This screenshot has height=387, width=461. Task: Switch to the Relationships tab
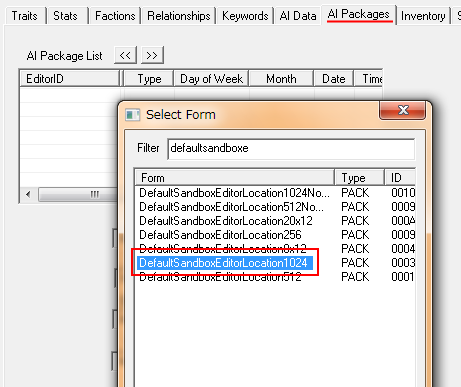(x=179, y=16)
